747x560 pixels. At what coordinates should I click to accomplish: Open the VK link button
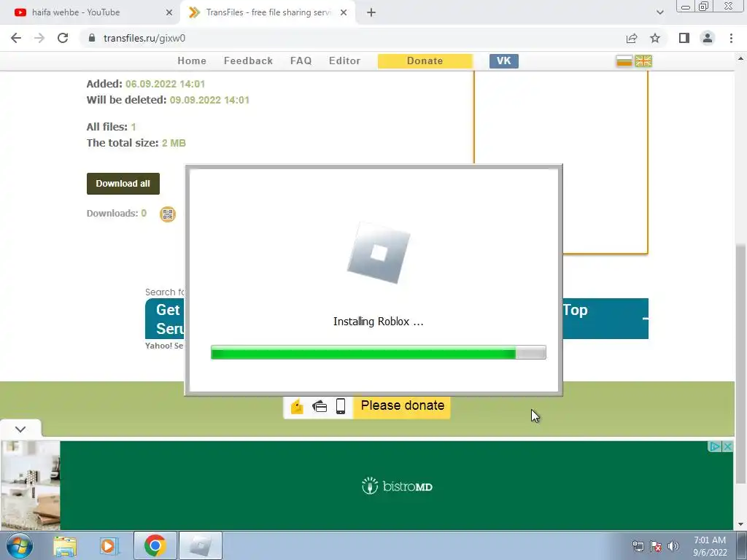coord(503,61)
